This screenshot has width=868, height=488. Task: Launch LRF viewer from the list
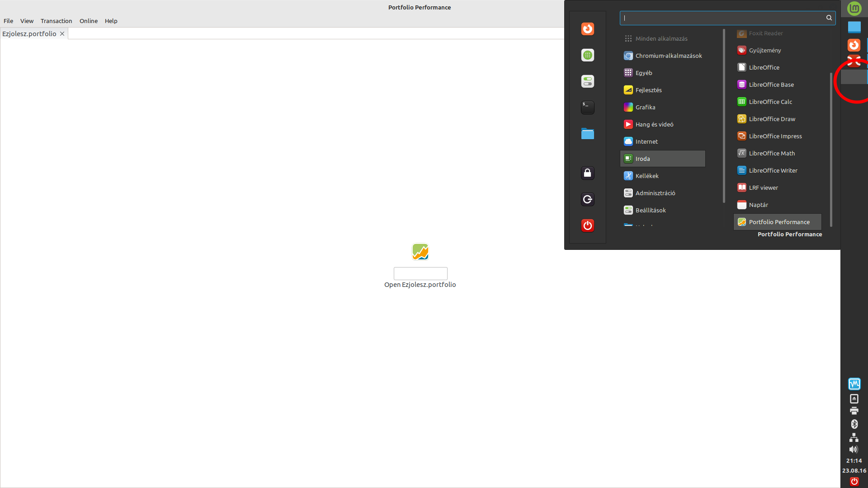click(x=778, y=188)
